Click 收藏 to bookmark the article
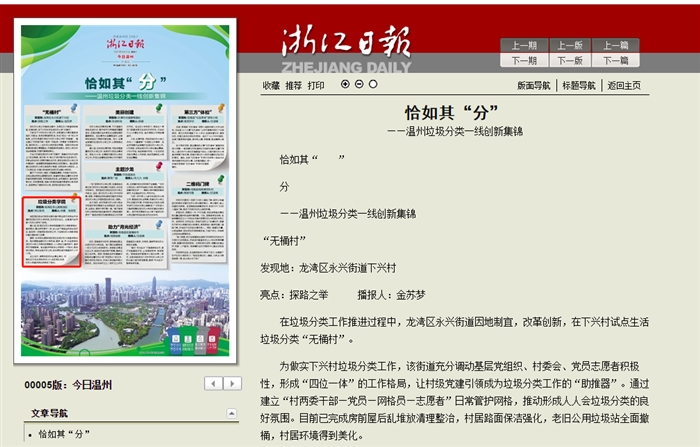Image resolution: width=700 pixels, height=447 pixels. point(271,86)
